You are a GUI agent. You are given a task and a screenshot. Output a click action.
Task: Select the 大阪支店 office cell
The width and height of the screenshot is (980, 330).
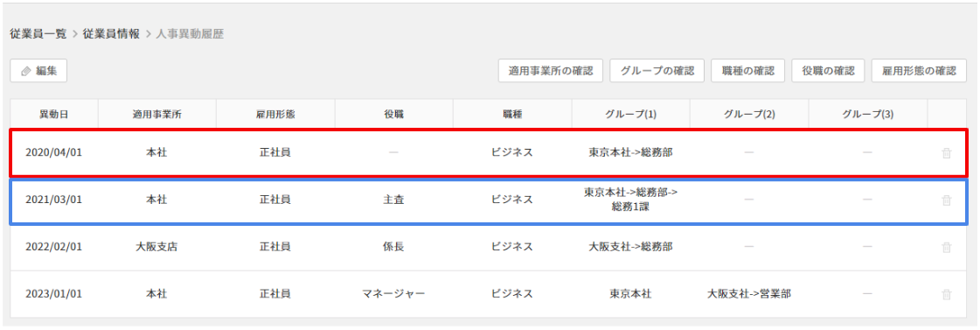[156, 247]
